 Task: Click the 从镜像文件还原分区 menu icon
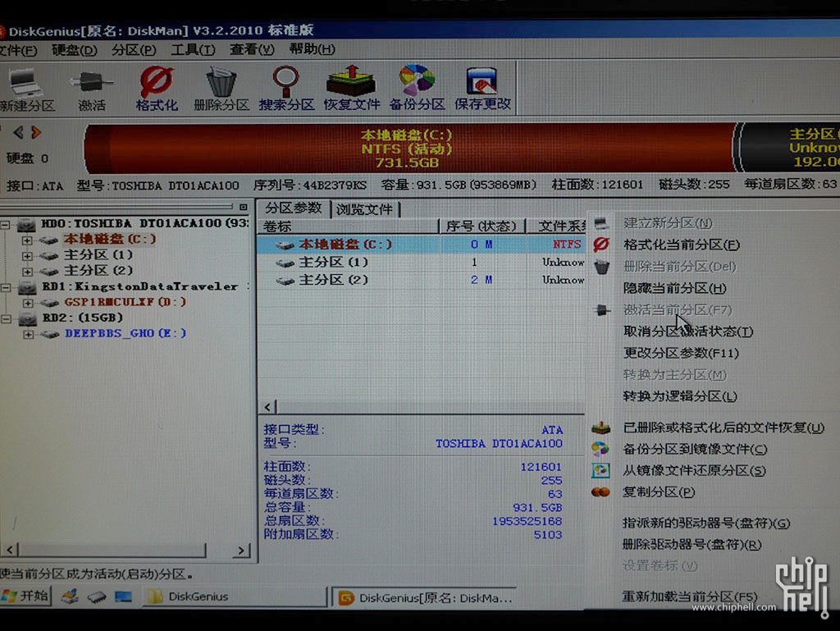tap(600, 470)
